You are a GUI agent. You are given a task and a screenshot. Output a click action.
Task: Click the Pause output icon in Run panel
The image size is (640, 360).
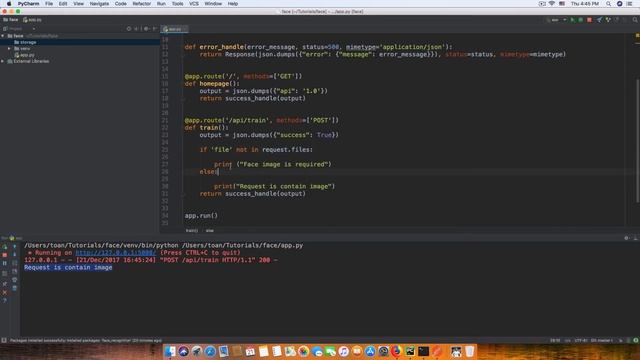(x=5, y=263)
